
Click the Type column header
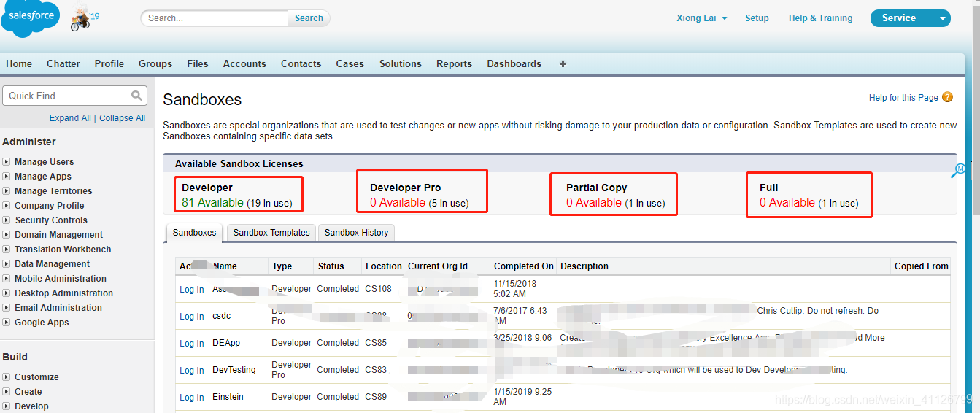point(282,266)
